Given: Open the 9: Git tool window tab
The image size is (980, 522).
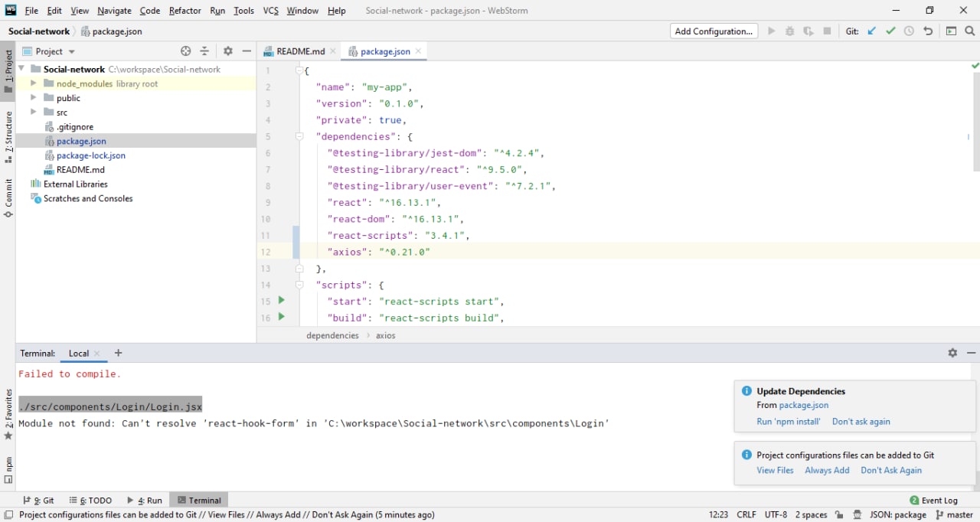Looking at the screenshot, I should tap(38, 500).
